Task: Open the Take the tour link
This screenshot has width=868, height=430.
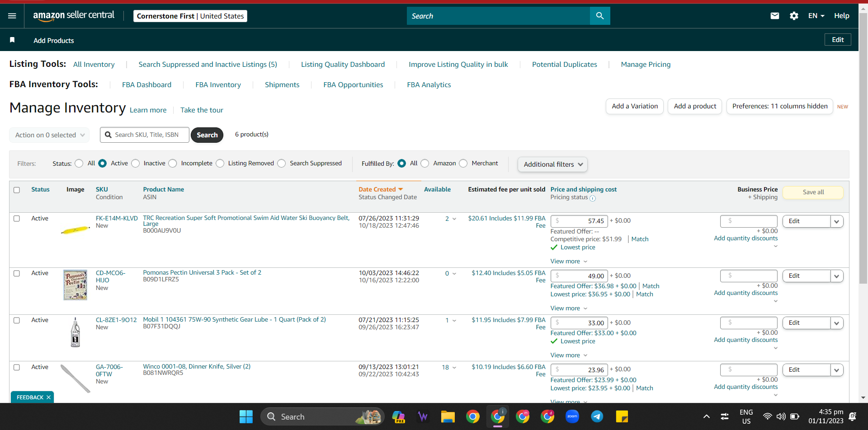Action: [x=202, y=110]
